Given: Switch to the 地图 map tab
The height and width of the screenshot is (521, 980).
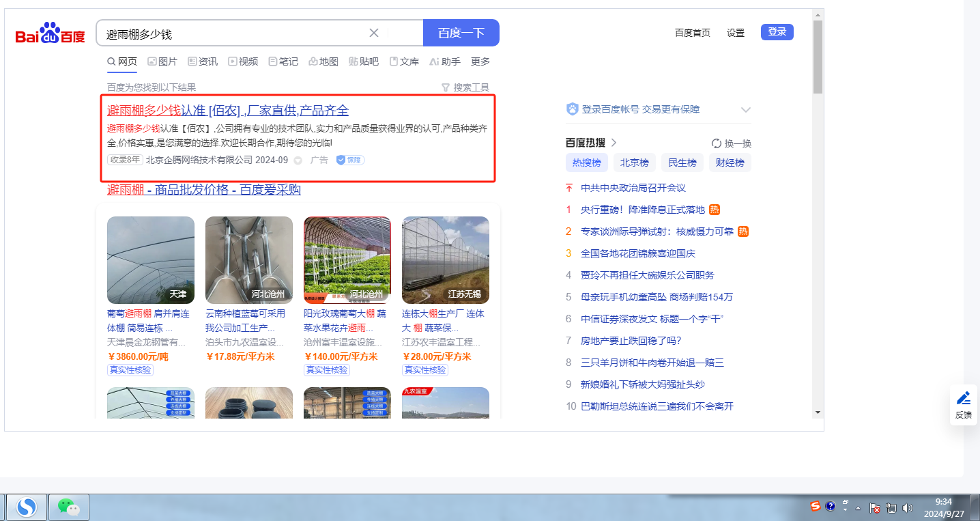Looking at the screenshot, I should tap(323, 61).
